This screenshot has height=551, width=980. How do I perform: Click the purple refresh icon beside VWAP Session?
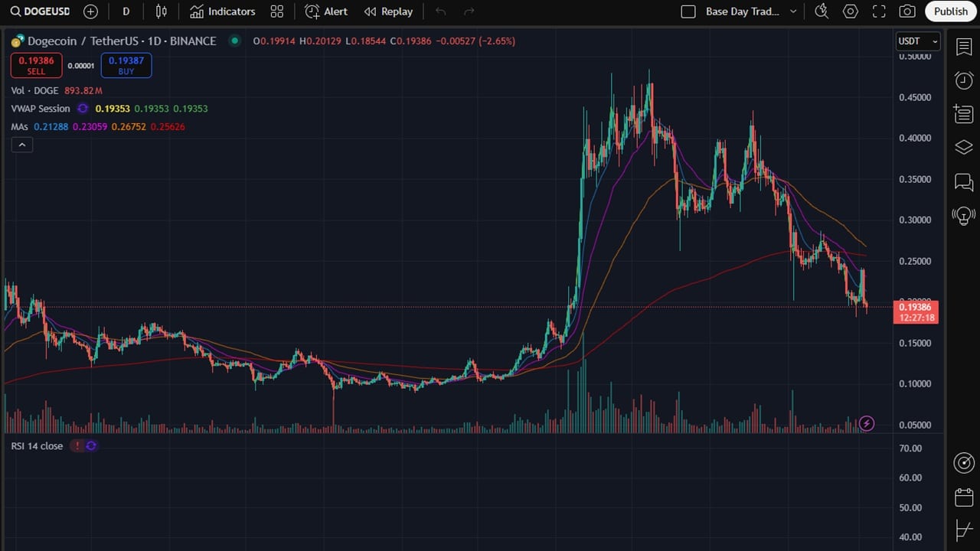(x=83, y=109)
